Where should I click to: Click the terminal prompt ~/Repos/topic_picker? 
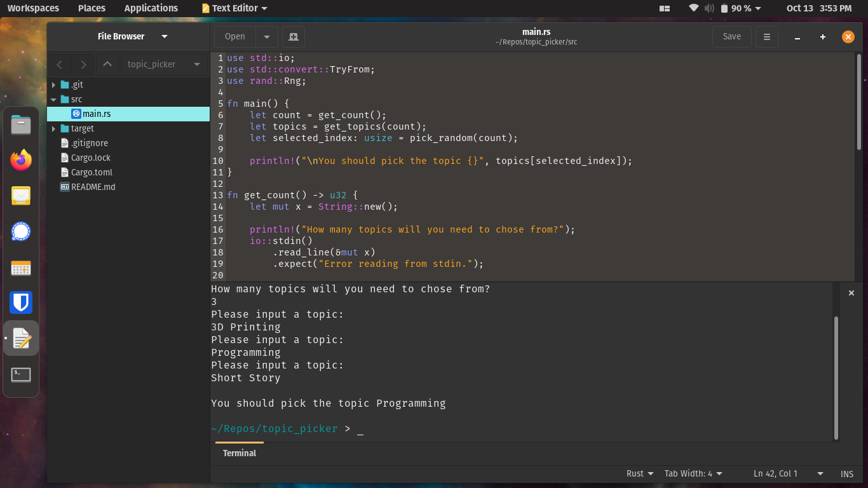pos(275,429)
